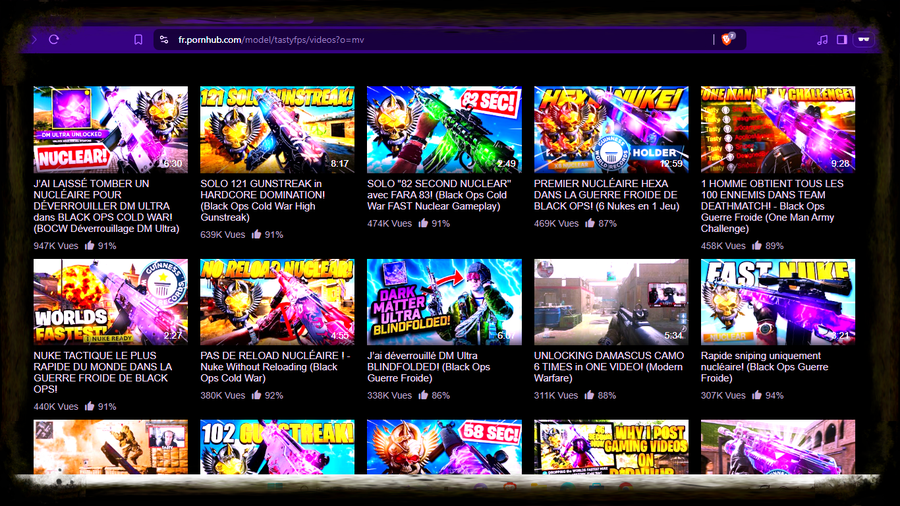Open the sunglasses icon at toolbar end

864,40
